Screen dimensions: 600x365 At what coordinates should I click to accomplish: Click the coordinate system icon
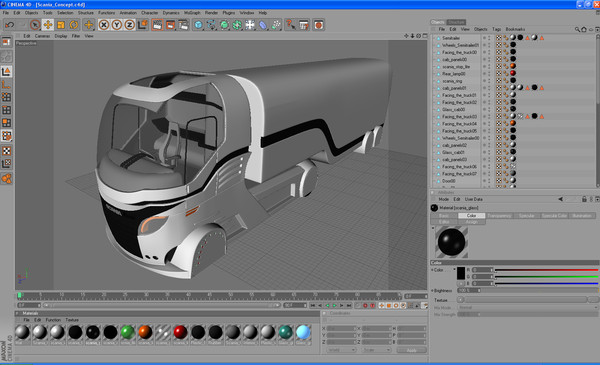142,25
